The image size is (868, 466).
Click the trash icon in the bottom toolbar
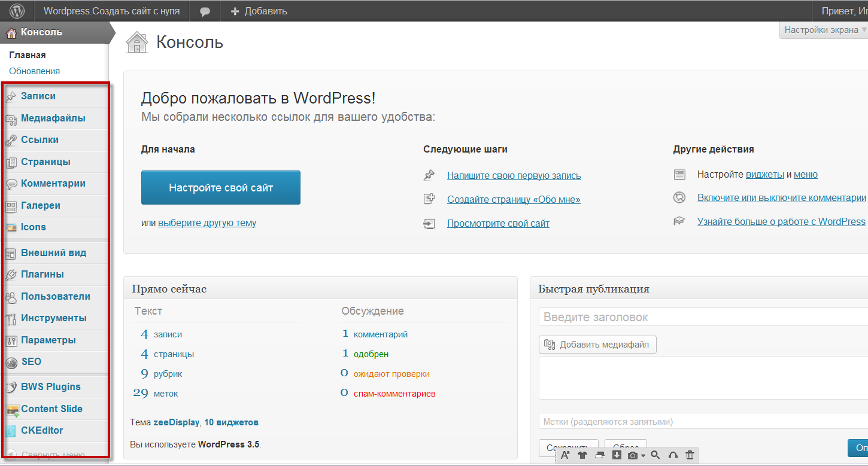(689, 455)
